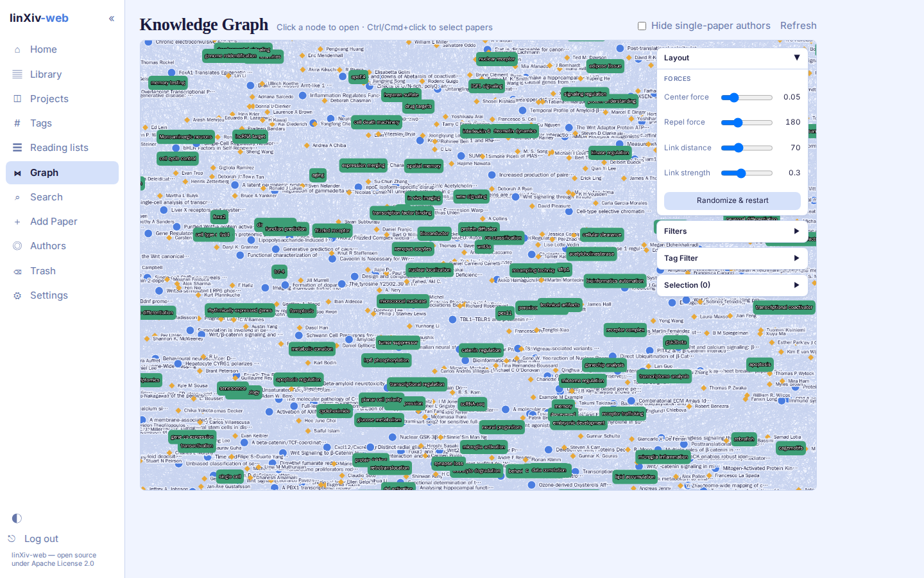
Task: Click the 'ferroptosis' tag node
Action: [302, 311]
